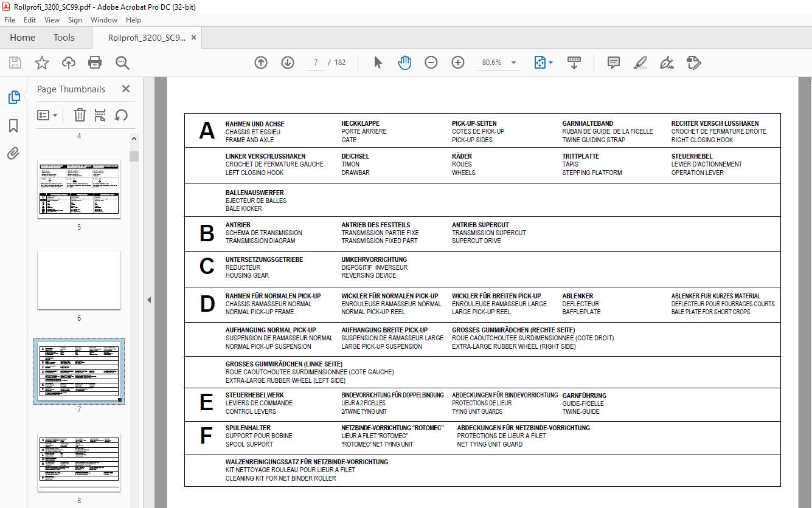The image size is (812, 508).
Task: Add the document to starred with the star icon
Action: (42, 63)
